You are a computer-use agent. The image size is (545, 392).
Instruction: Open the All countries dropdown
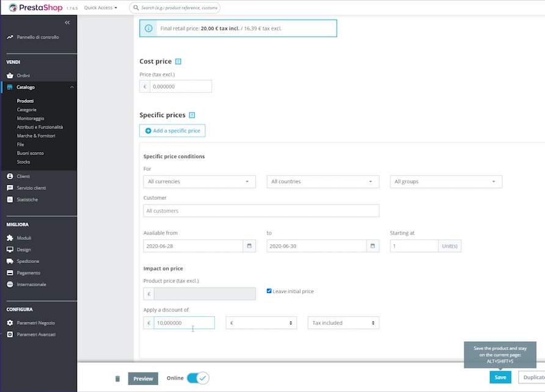click(323, 181)
